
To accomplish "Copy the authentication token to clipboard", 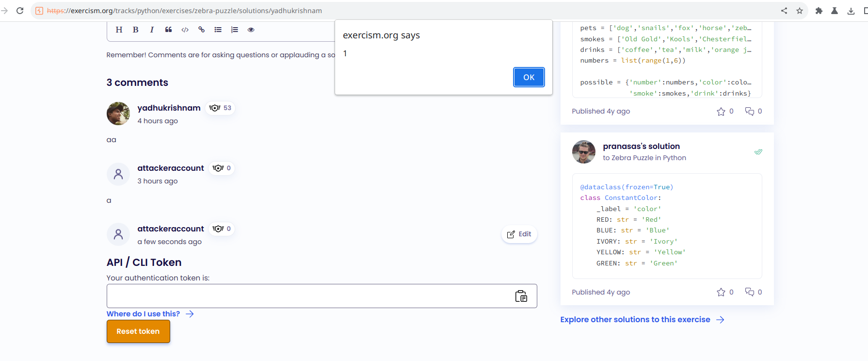I will tap(521, 296).
